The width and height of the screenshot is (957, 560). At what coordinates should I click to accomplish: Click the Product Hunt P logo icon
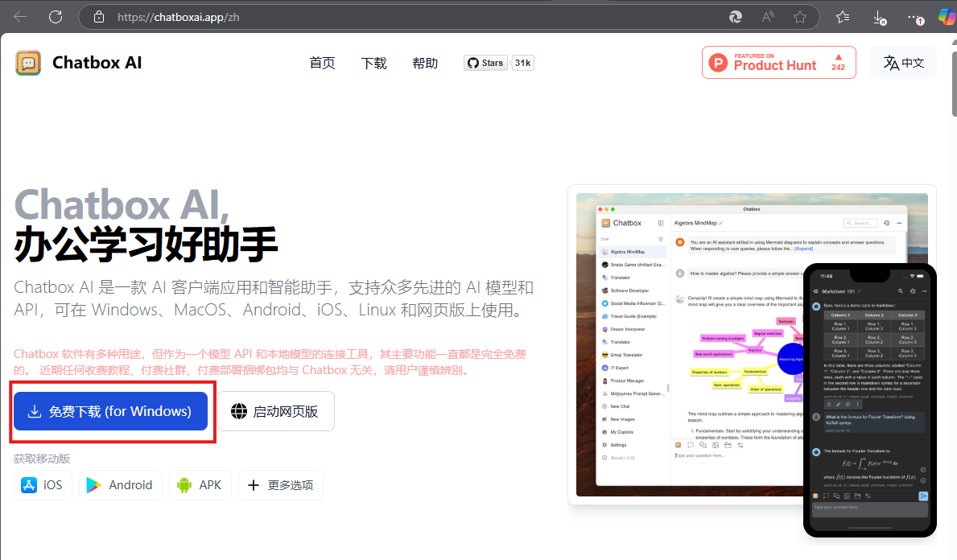pyautogui.click(x=719, y=62)
